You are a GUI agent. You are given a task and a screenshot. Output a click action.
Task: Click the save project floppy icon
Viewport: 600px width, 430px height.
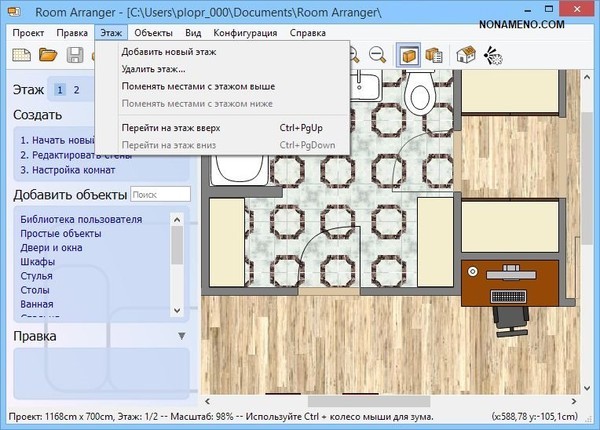click(x=73, y=56)
